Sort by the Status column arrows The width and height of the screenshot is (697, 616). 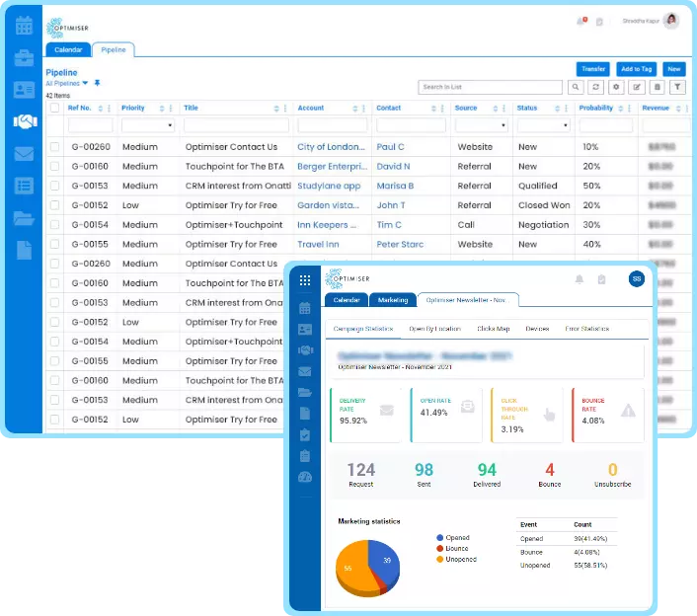557,108
